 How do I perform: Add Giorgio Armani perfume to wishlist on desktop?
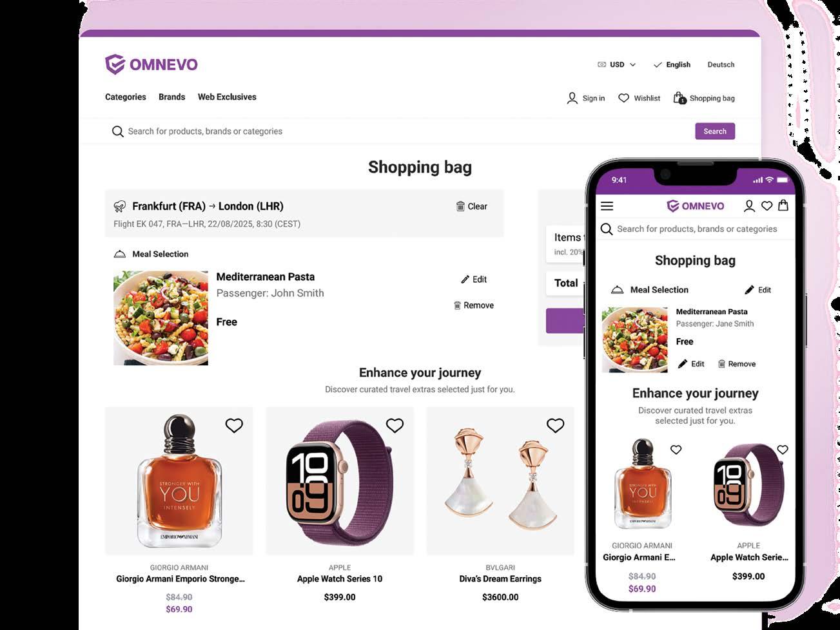click(234, 425)
